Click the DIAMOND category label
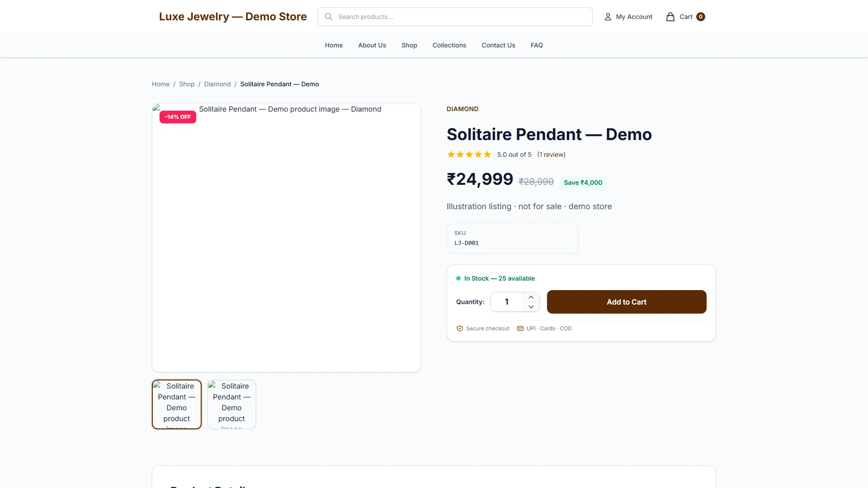Screen dimensions: 868x488 coord(462,109)
